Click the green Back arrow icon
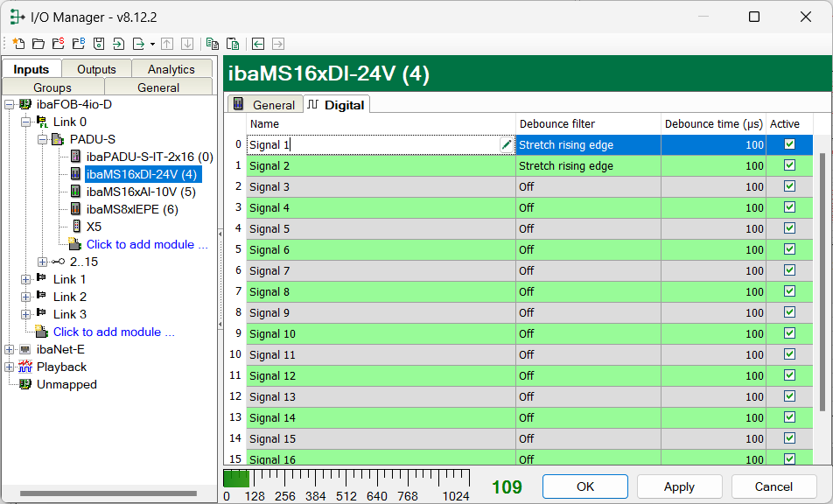The height and width of the screenshot is (504, 833). [258, 44]
